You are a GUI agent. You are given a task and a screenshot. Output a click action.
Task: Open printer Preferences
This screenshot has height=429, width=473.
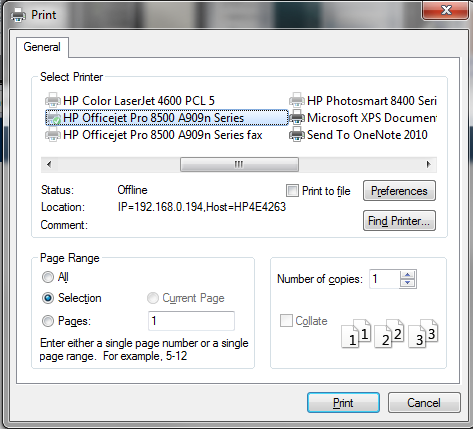[x=399, y=191]
